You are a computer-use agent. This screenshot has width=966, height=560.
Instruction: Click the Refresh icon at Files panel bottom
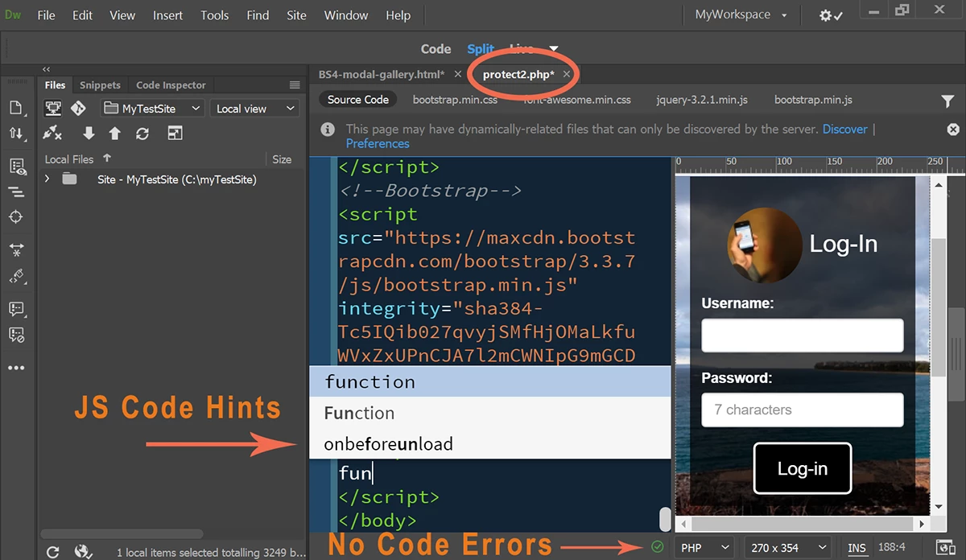(x=53, y=552)
